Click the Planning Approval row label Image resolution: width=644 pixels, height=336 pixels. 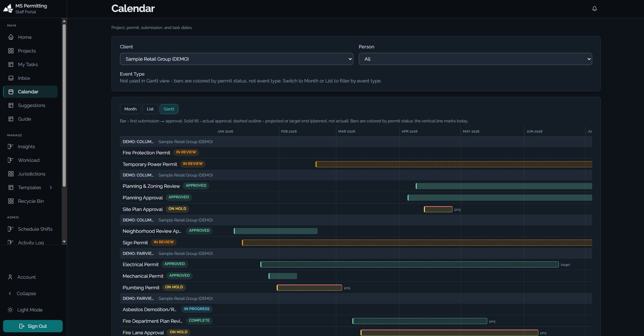[142, 198]
